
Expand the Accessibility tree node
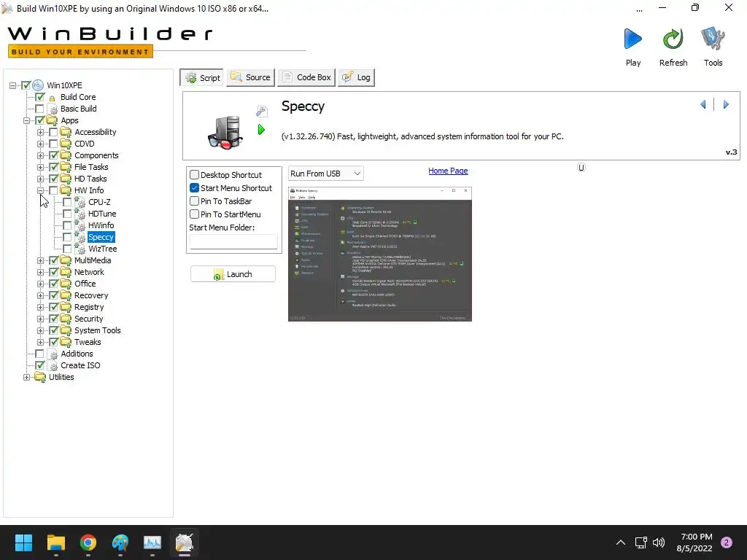(x=41, y=133)
